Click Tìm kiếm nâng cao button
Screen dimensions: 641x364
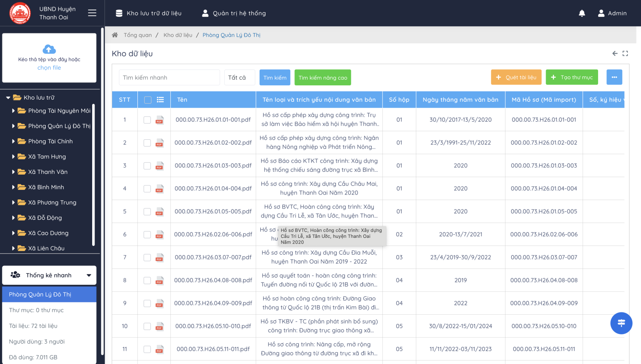click(x=323, y=77)
